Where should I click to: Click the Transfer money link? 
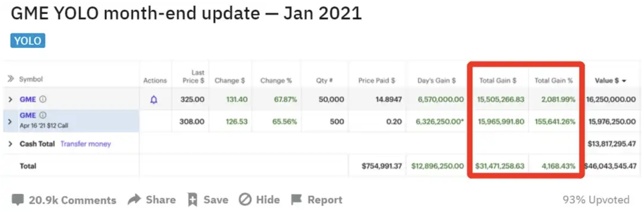[86, 144]
